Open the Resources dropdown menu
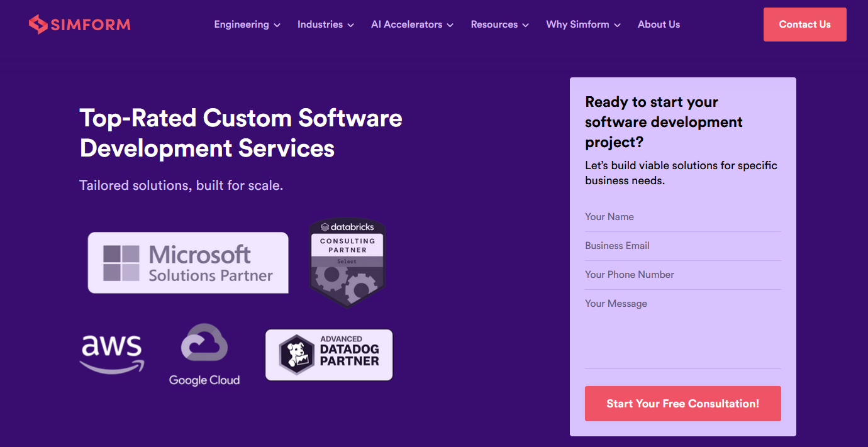The width and height of the screenshot is (868, 447). click(x=500, y=25)
